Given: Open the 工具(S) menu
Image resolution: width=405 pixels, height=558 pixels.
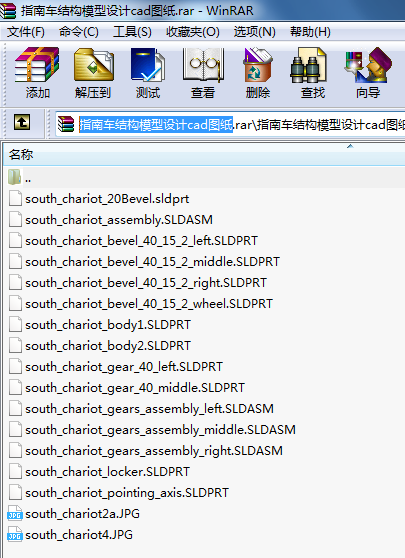Looking at the screenshot, I should click(x=132, y=32).
